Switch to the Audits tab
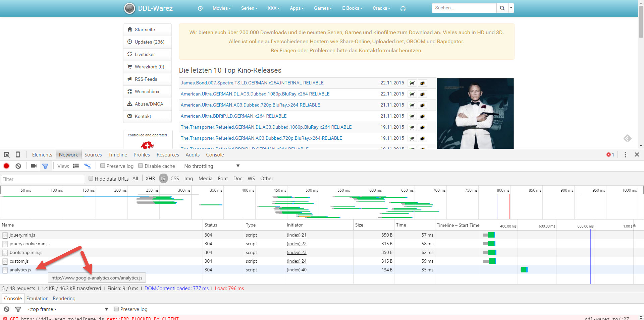The height and width of the screenshot is (320, 644). [193, 155]
